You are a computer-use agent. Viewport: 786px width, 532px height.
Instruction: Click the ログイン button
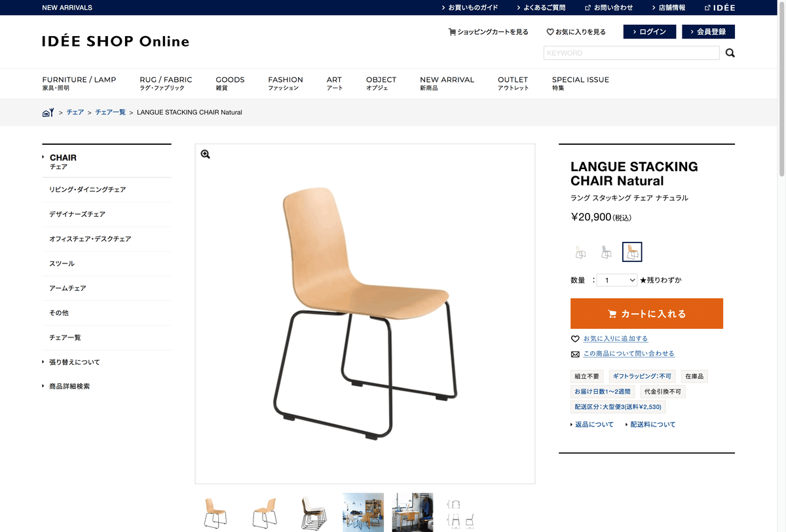(x=649, y=31)
